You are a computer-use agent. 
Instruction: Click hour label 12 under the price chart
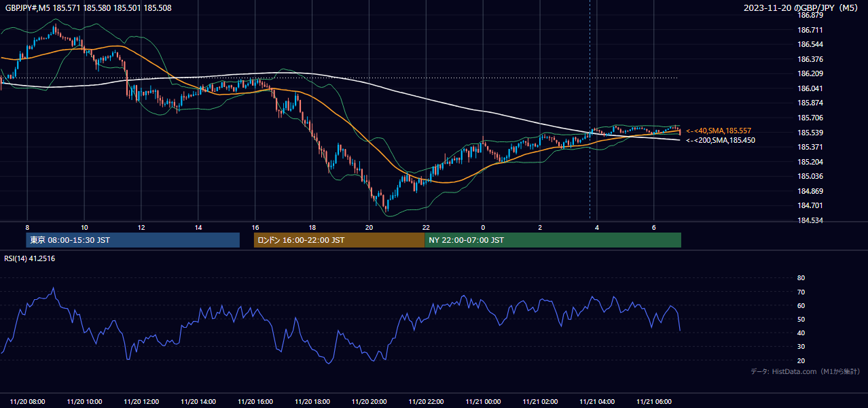click(x=141, y=227)
